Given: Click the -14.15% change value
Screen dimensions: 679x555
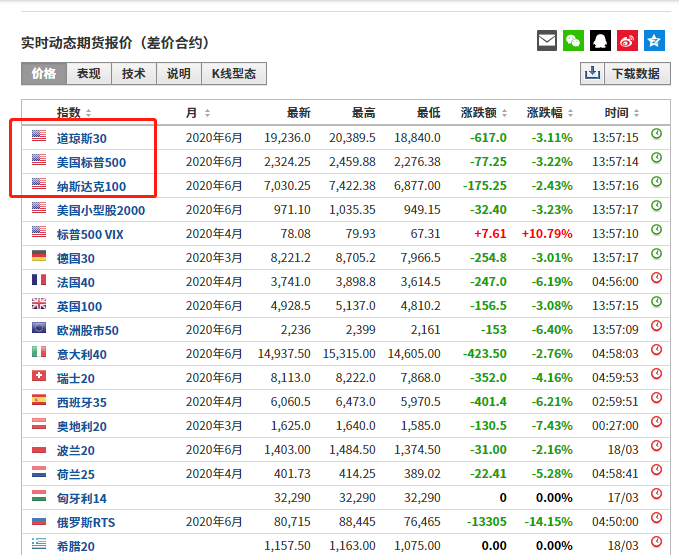Looking at the screenshot, I should coord(548,522).
